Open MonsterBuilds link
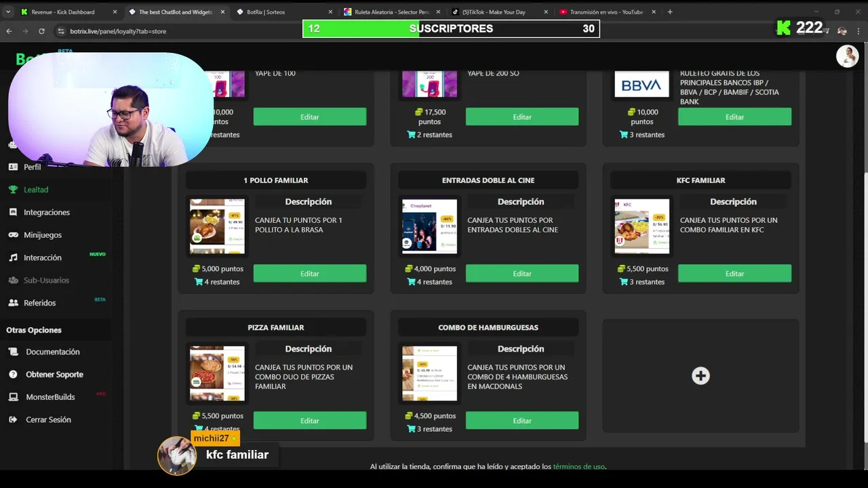 point(50,397)
